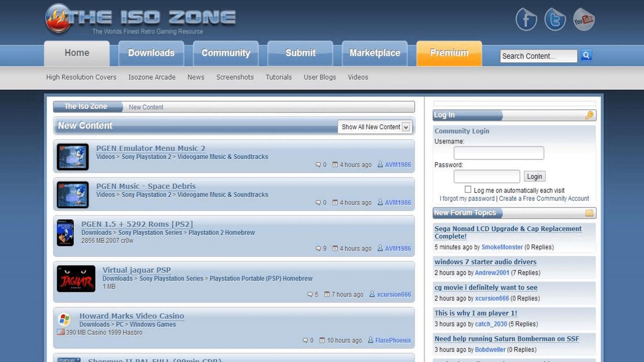Open the Twitter icon in the header
644x362 pixels.
[555, 19]
